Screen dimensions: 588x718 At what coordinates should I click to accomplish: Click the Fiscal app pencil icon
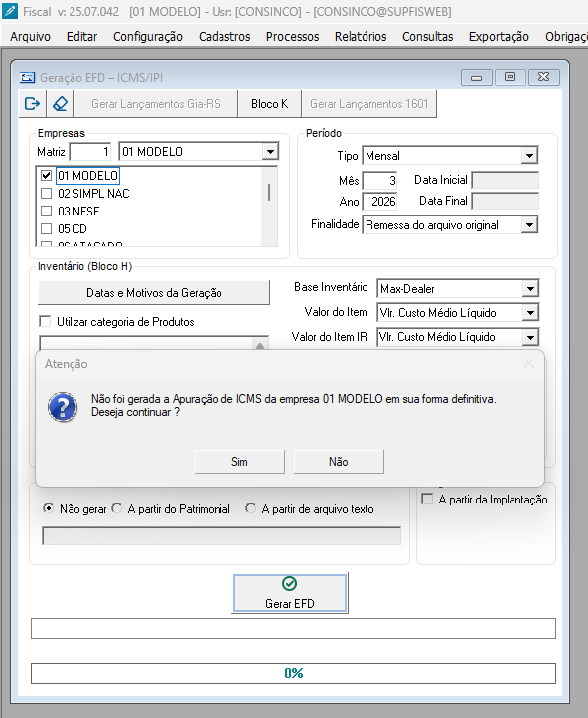pos(10,11)
